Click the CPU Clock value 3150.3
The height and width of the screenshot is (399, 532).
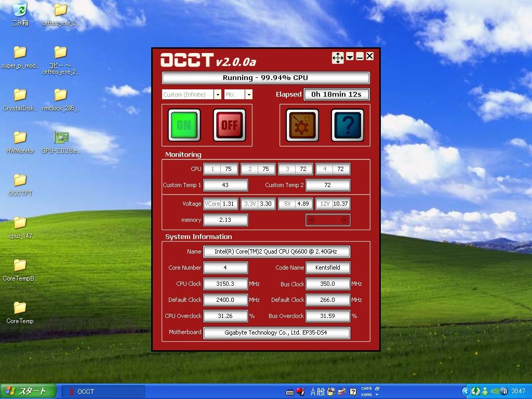pyautogui.click(x=225, y=284)
